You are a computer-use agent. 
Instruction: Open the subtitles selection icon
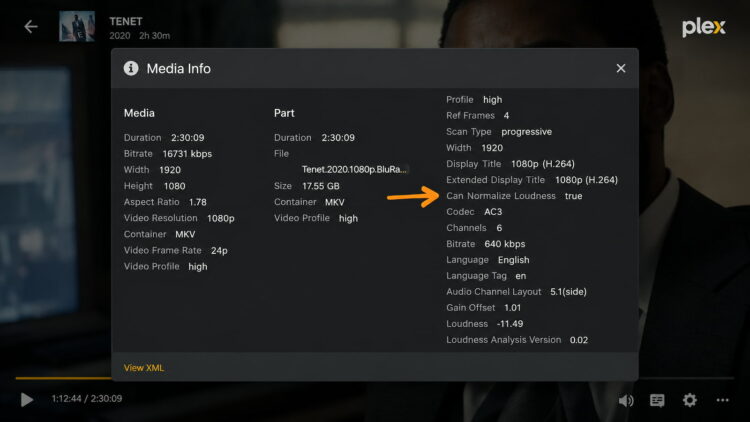657,400
